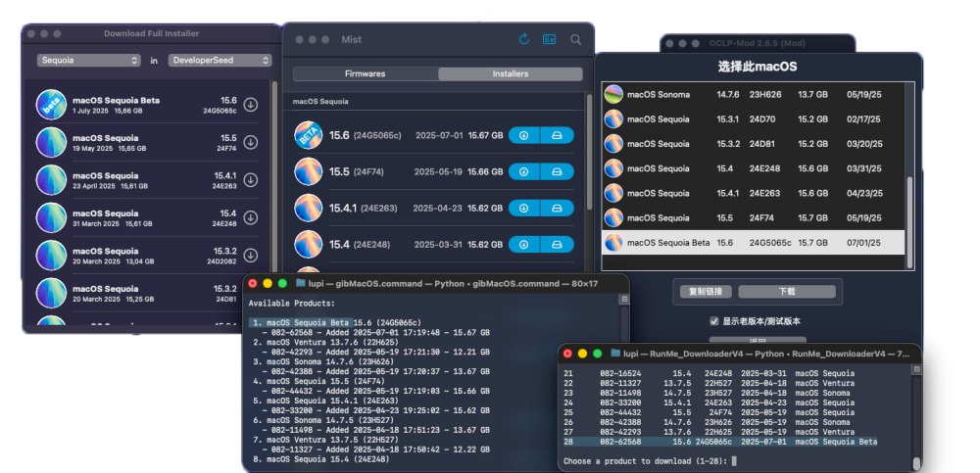Image resolution: width=980 pixels, height=473 pixels.
Task: Create bootable disk for 15.5 in Mist
Action: click(x=557, y=171)
